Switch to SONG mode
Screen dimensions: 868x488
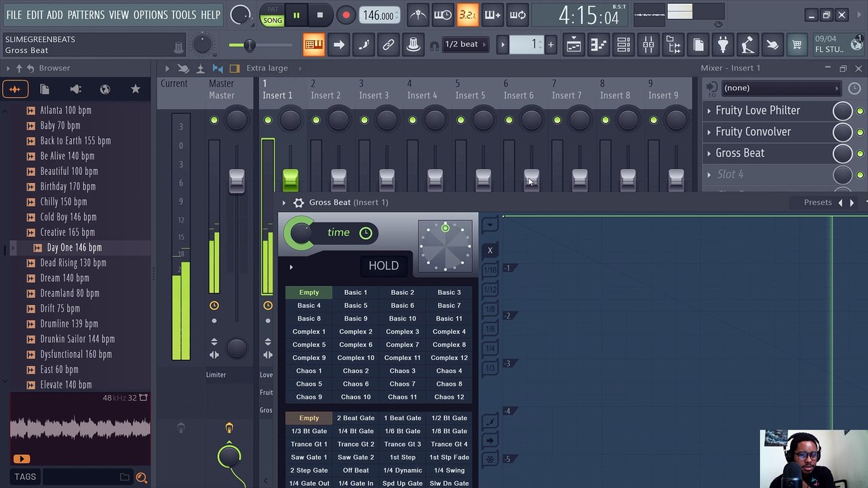coord(273,20)
